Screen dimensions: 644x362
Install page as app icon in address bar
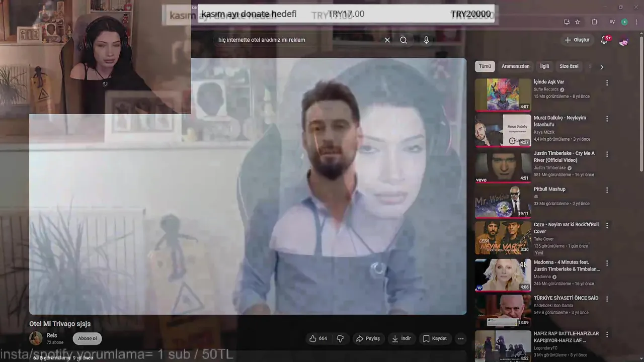[x=567, y=22]
